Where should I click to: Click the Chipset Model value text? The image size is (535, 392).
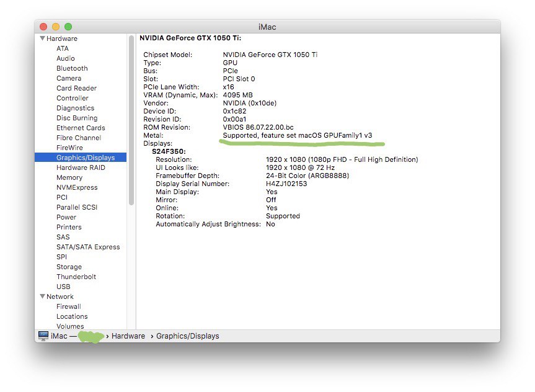[x=270, y=55]
